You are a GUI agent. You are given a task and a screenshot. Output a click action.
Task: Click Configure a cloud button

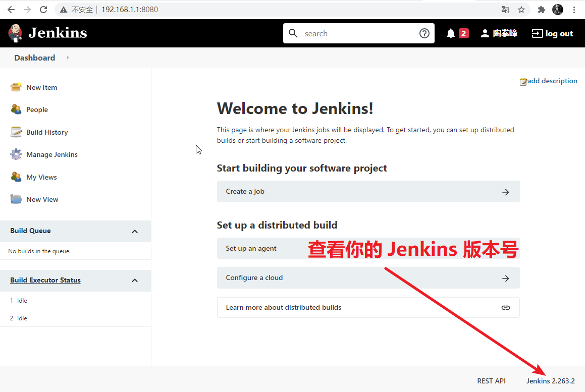click(x=368, y=278)
